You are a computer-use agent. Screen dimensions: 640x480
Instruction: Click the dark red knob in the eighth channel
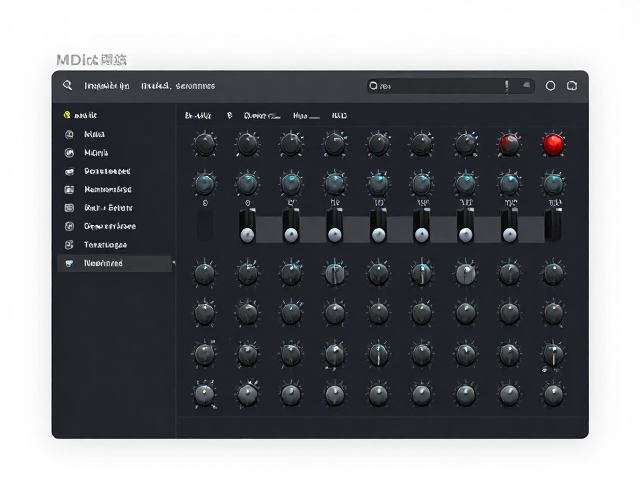coord(509,144)
